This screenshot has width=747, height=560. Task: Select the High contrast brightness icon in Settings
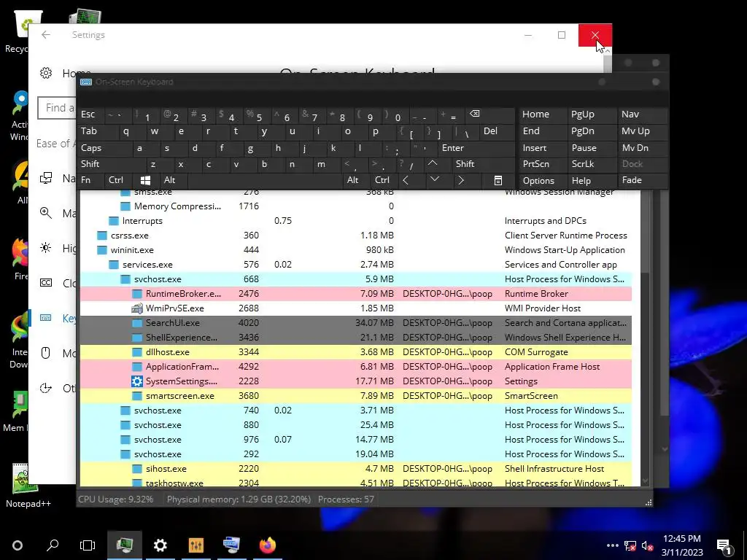click(x=46, y=248)
